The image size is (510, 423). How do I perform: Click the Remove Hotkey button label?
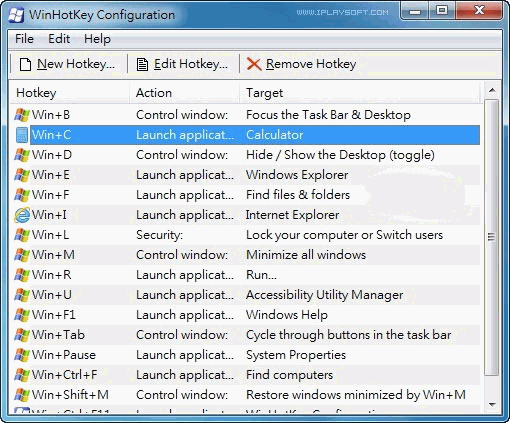(311, 64)
